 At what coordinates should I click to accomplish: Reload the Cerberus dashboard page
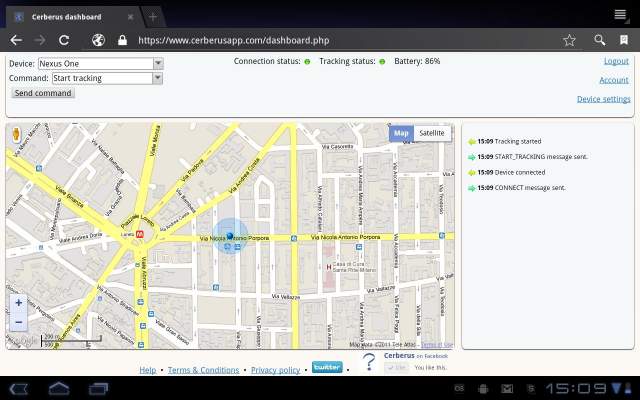click(64, 40)
